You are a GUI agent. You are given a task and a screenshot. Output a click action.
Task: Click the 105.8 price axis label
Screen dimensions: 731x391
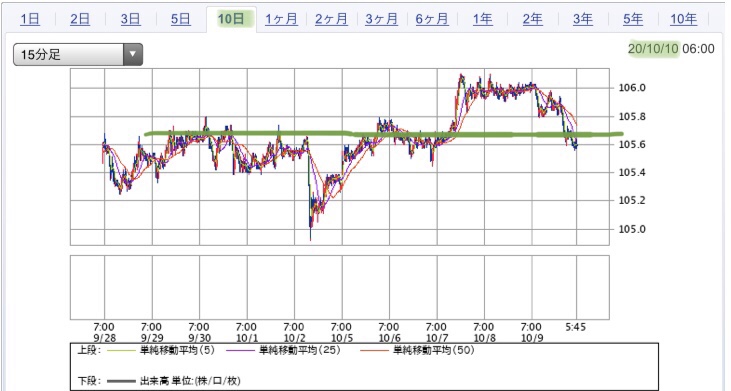[x=632, y=117]
